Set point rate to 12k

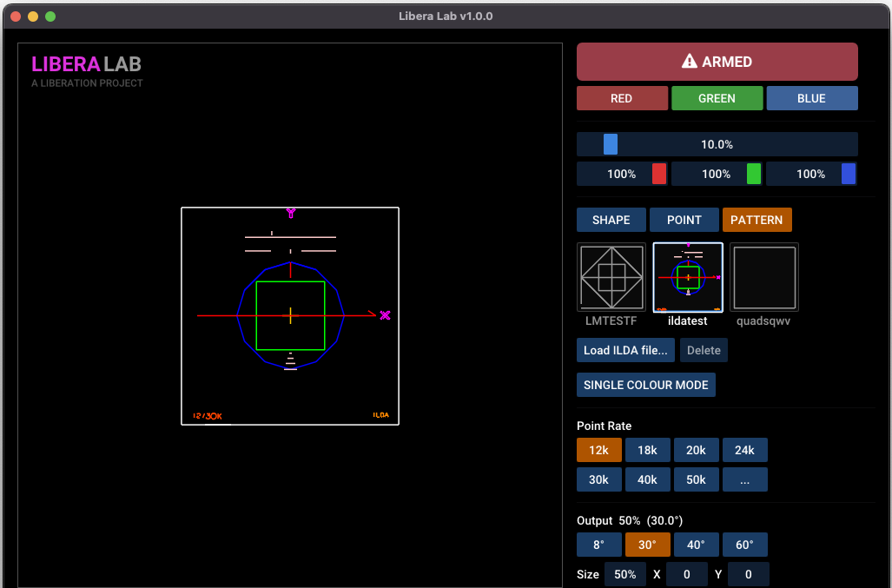click(x=599, y=451)
